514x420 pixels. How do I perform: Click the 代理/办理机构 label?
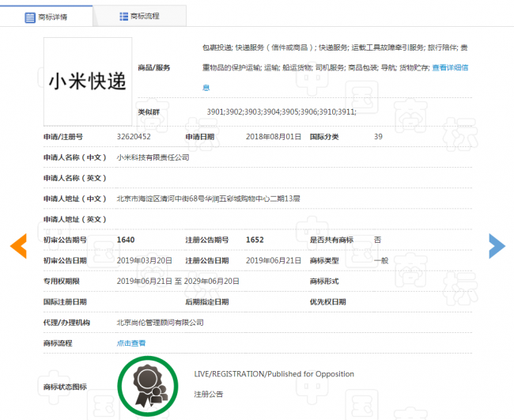click(x=67, y=323)
